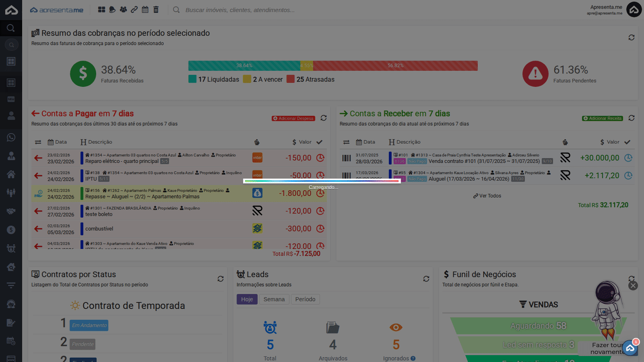Open the bell notifications icon in top toolbar
The image size is (644, 362).
click(112, 10)
